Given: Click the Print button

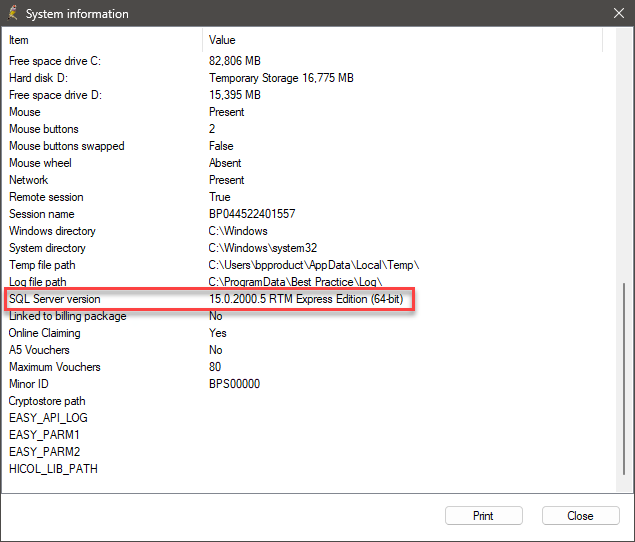Looking at the screenshot, I should click(x=484, y=516).
